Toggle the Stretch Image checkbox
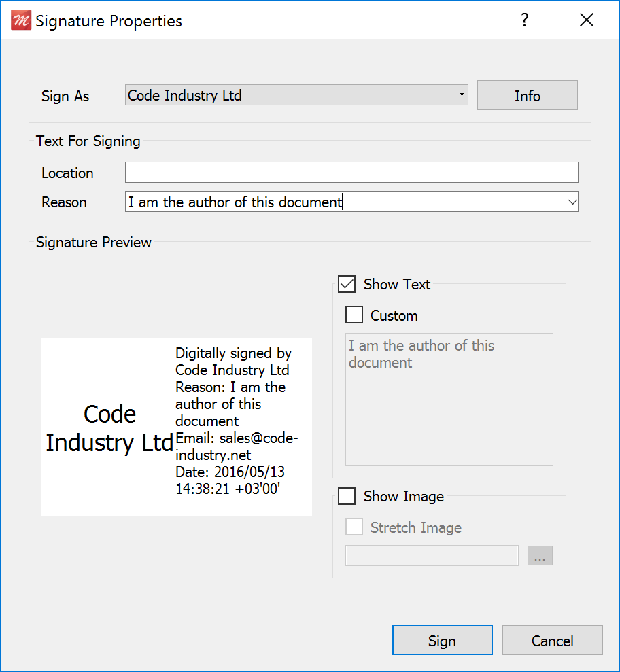The width and height of the screenshot is (620, 672). pos(354,527)
